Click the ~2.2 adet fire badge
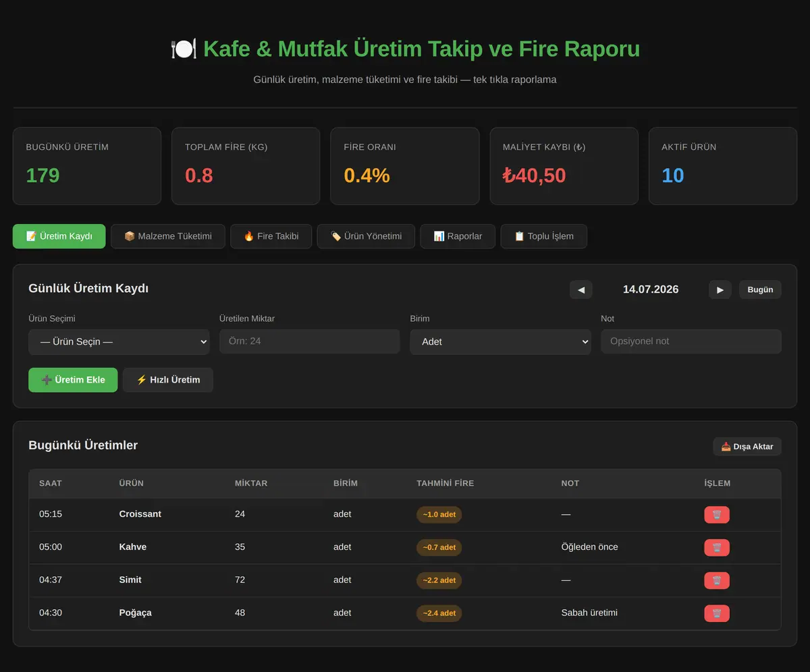 (439, 580)
